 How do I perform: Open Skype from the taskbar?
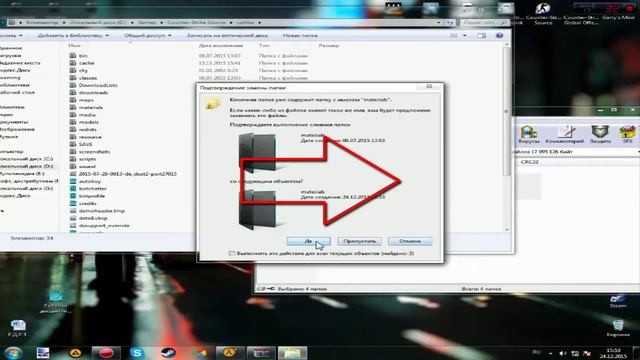(x=137, y=353)
